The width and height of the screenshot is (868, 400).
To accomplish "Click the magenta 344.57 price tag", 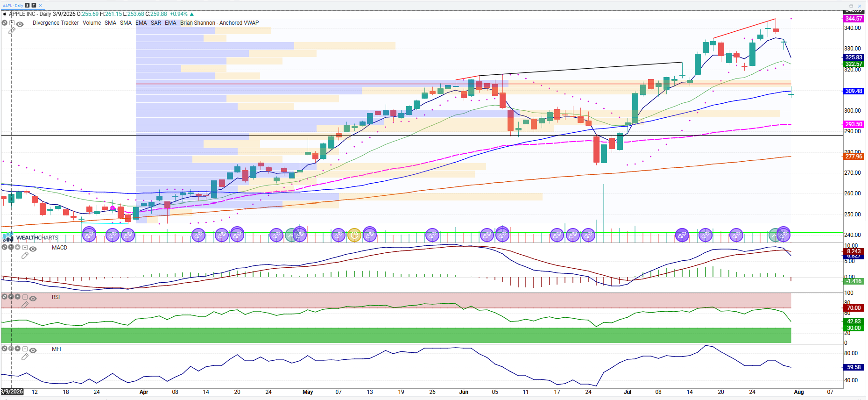I will click(854, 19).
